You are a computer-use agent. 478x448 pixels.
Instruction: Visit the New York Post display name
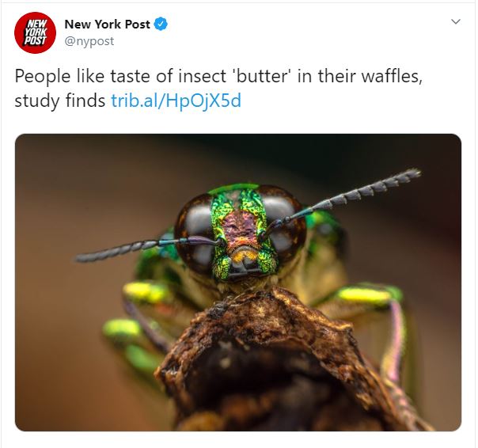(x=107, y=24)
